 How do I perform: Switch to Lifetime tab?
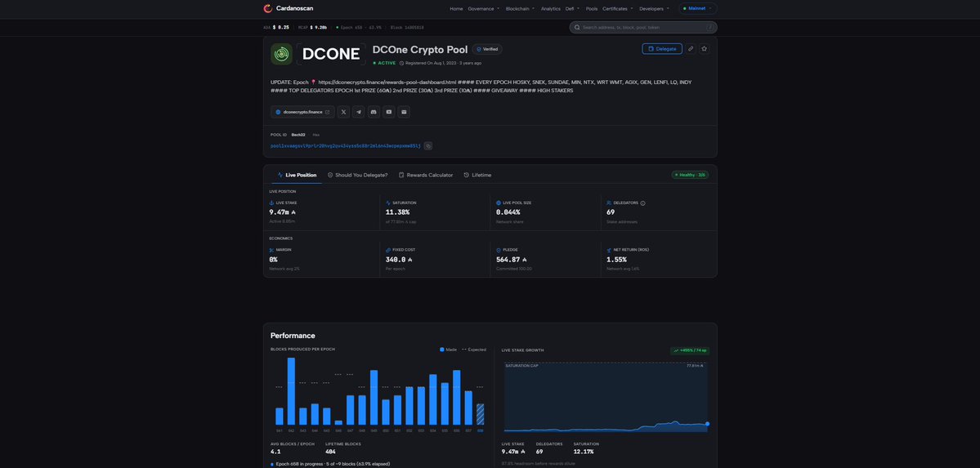click(477, 175)
